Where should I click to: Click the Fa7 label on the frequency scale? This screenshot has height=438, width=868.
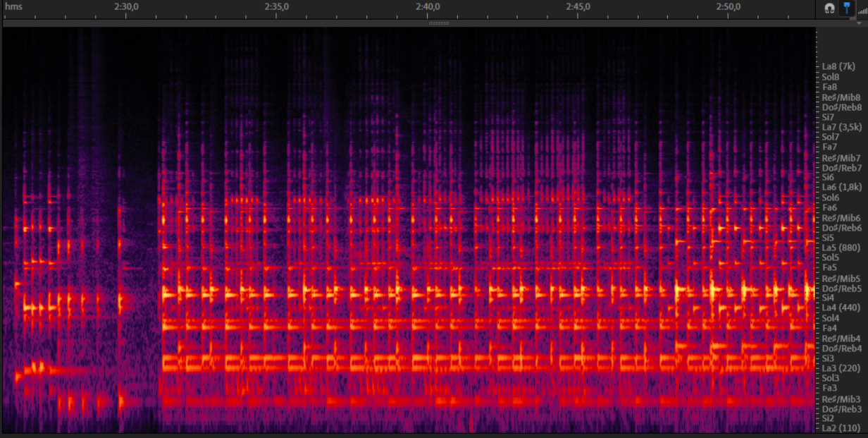(x=829, y=147)
